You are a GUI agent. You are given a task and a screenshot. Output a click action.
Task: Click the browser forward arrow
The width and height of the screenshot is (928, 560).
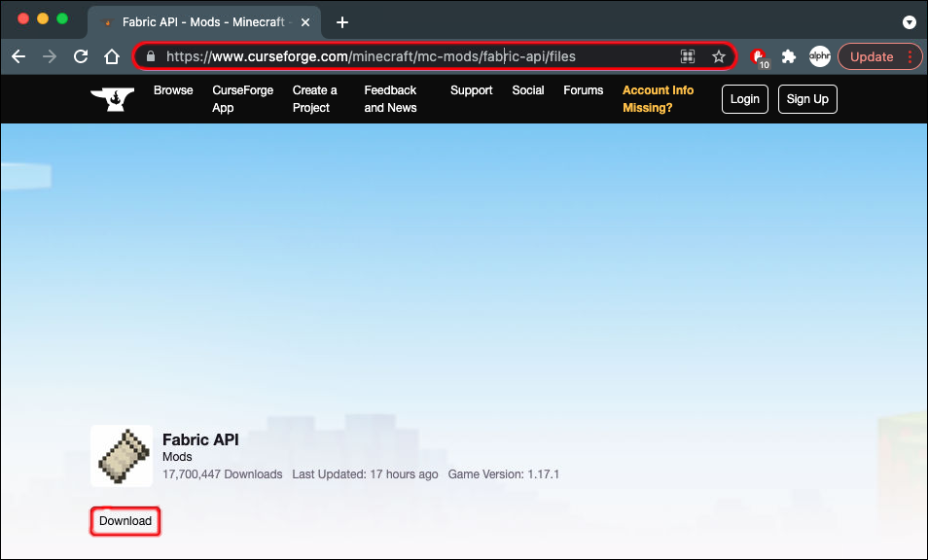point(50,56)
